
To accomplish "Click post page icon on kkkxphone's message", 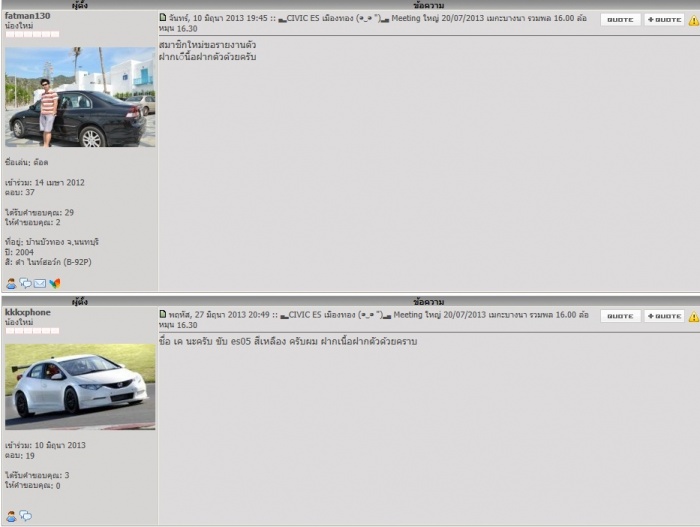I will click(x=163, y=314).
